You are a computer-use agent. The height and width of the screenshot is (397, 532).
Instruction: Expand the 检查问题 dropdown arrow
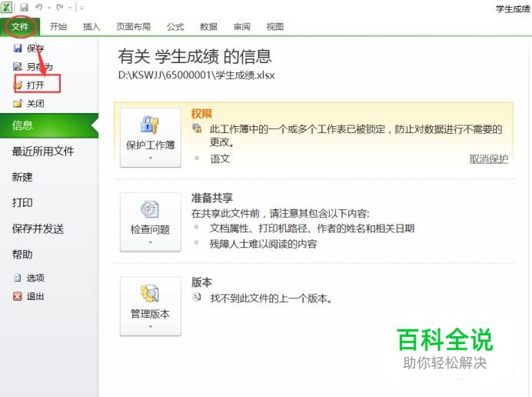click(151, 242)
